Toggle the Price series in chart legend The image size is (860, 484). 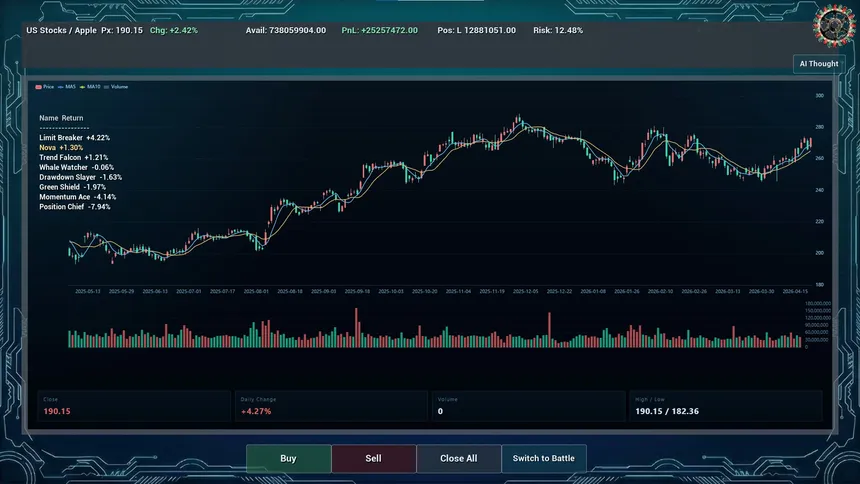point(45,87)
